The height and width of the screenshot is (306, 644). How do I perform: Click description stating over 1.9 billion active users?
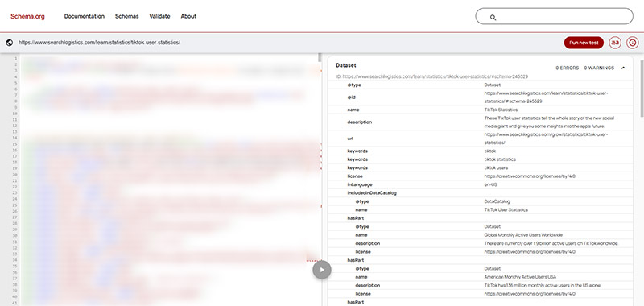click(551, 243)
